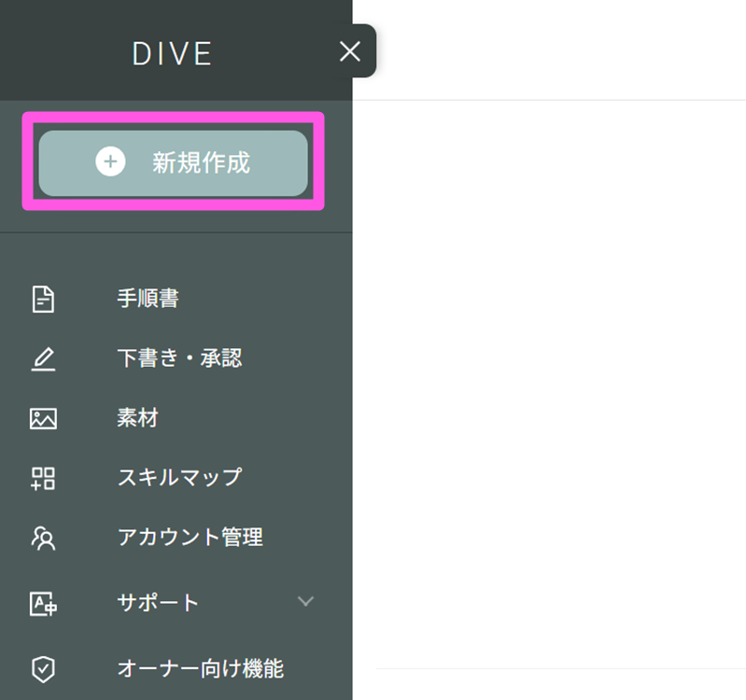This screenshot has height=700, width=746.
Task: Open the オーナー向け機能 text label
Action: 200,668
